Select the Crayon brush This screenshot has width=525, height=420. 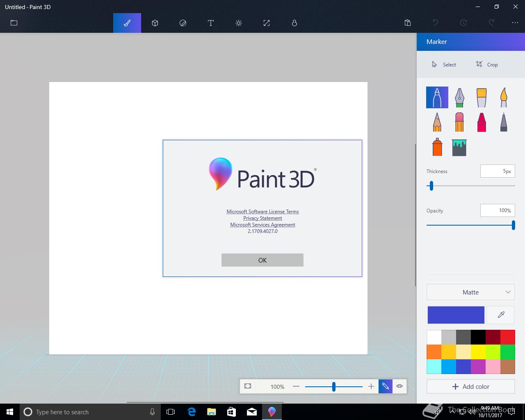(482, 122)
